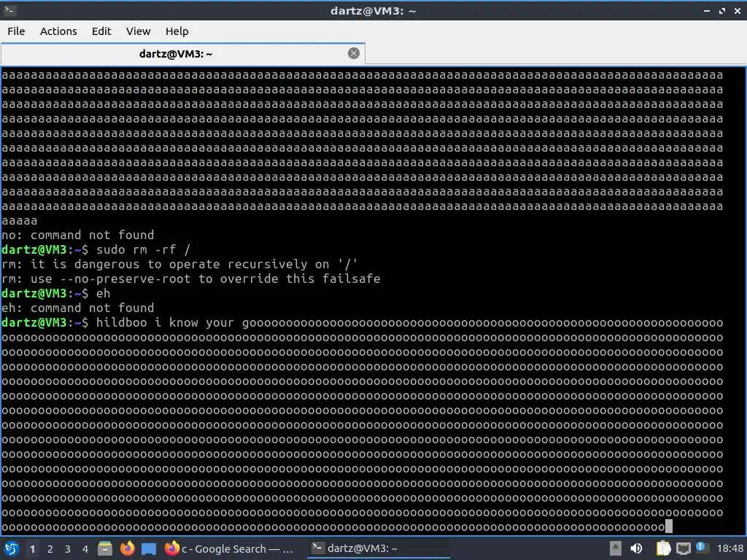The width and height of the screenshot is (747, 560).
Task: Click the 'use --no-preserve-root' message line
Action: (x=190, y=279)
